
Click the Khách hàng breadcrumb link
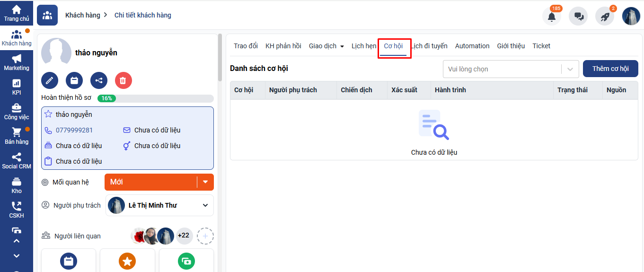(83, 15)
